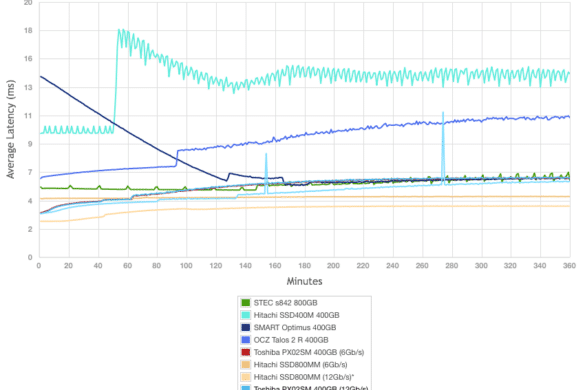Click the red Toshiba PX02SM 6Gb/s swatch
The width and height of the screenshot is (585, 390).
pos(245,352)
